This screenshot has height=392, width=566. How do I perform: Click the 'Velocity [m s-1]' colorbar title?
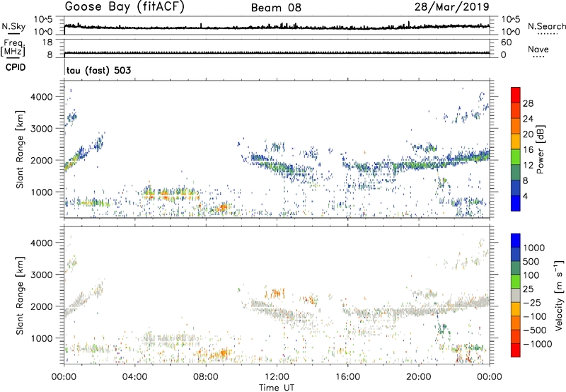pyautogui.click(x=559, y=295)
